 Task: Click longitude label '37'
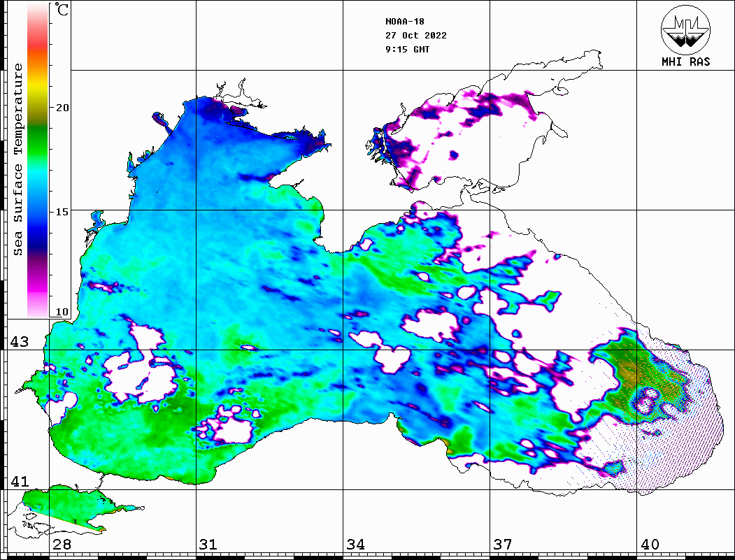click(503, 544)
